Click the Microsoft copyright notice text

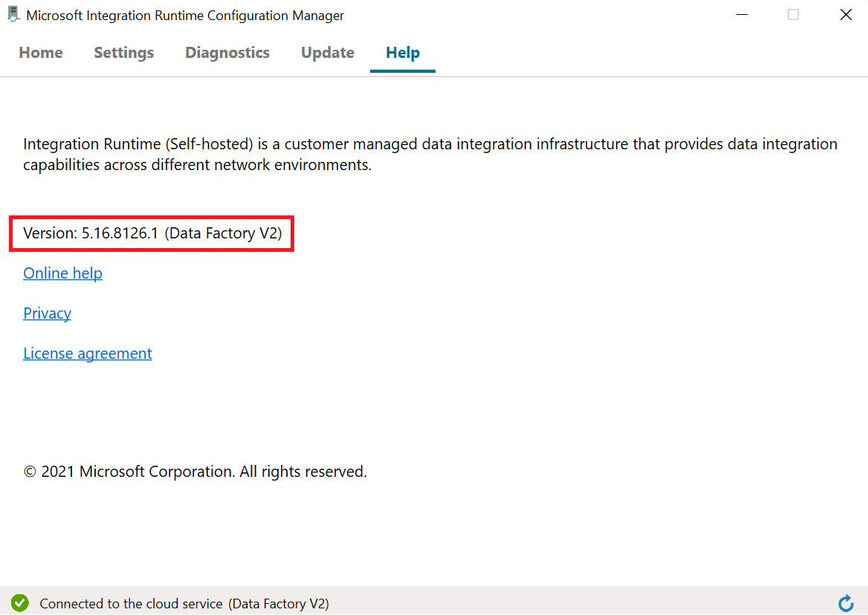coord(195,471)
